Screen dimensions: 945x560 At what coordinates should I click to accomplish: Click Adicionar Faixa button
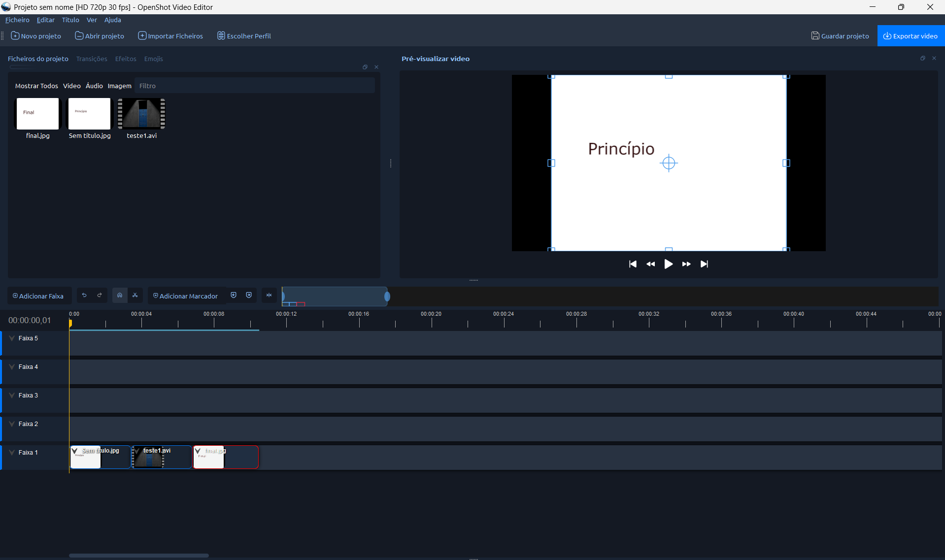point(38,296)
